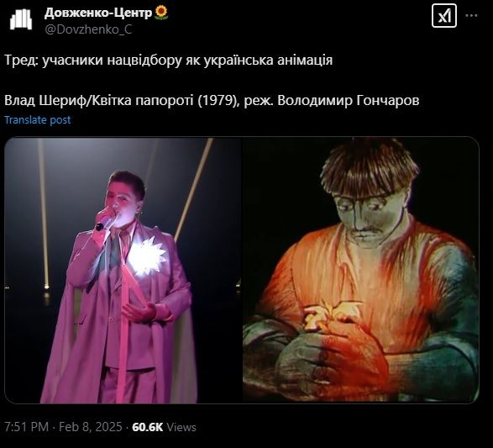Click the Feb 8, 2025 date
Screen dimensions: 493x448
click(90, 427)
